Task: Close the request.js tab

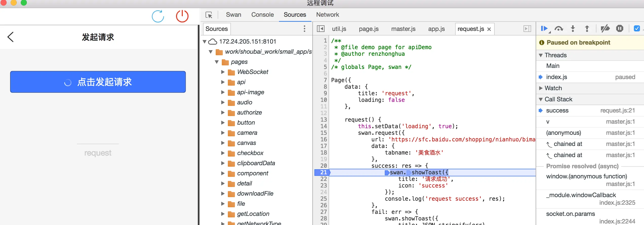Action: (489, 29)
